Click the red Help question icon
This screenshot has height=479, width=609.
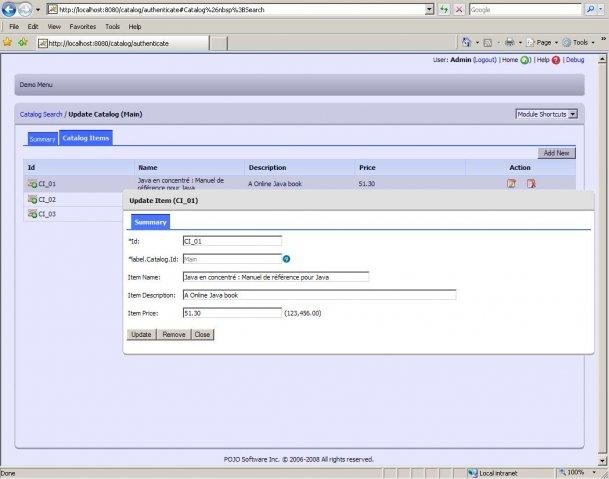[x=556, y=60]
